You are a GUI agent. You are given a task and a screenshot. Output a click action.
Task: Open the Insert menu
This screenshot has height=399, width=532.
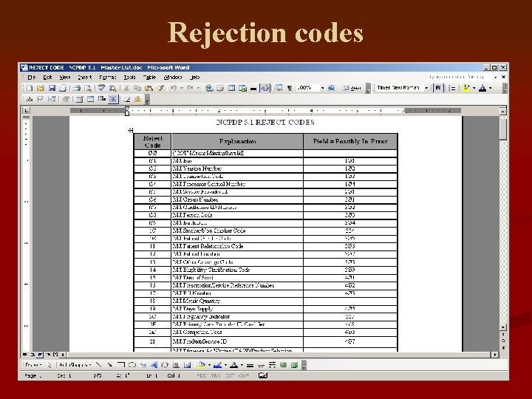tap(85, 78)
